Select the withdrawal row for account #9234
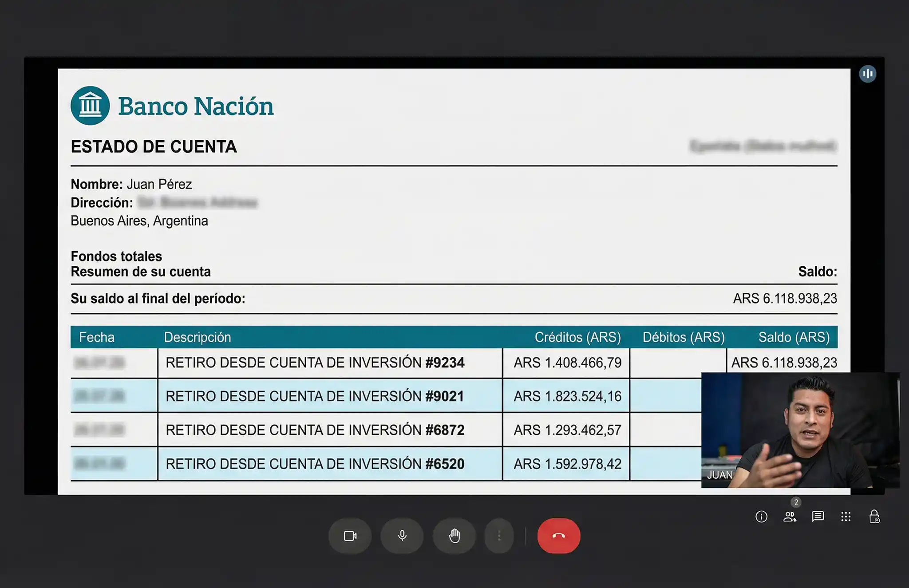Image resolution: width=909 pixels, height=588 pixels. click(315, 363)
